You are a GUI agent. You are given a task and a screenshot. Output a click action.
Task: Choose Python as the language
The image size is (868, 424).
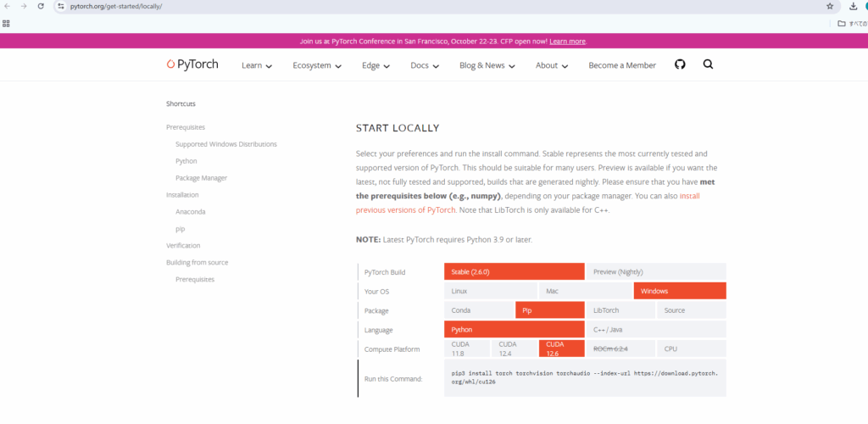pyautogui.click(x=514, y=329)
